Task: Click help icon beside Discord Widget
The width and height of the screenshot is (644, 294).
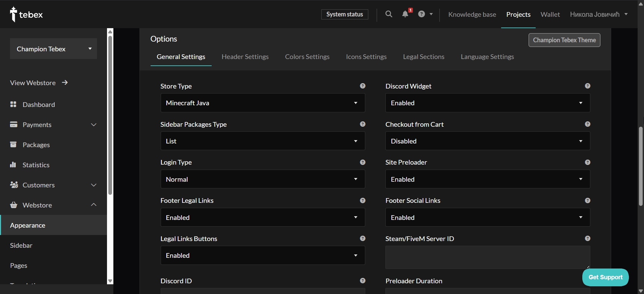Action: pos(587,86)
